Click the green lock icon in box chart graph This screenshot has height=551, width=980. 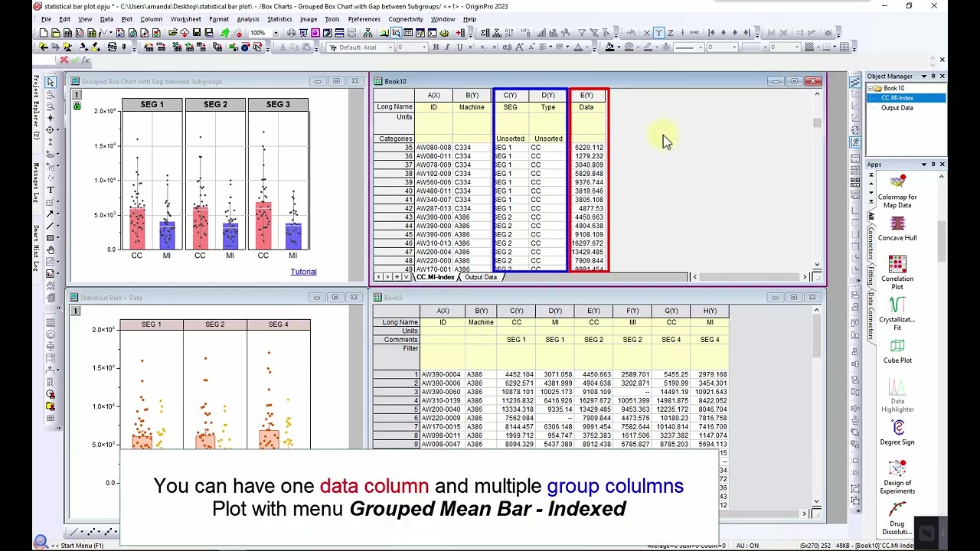(x=77, y=106)
